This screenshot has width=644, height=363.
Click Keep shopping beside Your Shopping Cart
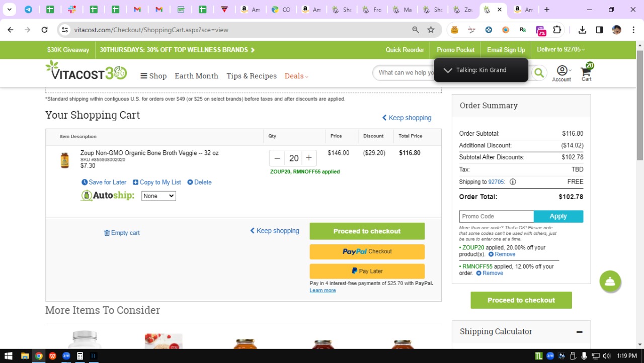coord(407,118)
